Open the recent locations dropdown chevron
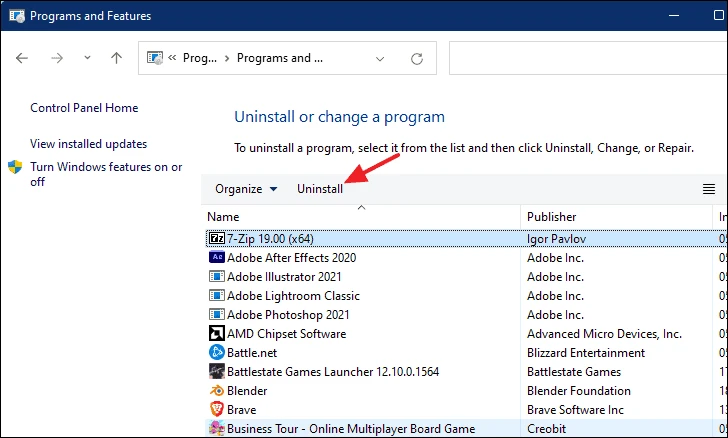The height and width of the screenshot is (438, 728). (x=85, y=60)
